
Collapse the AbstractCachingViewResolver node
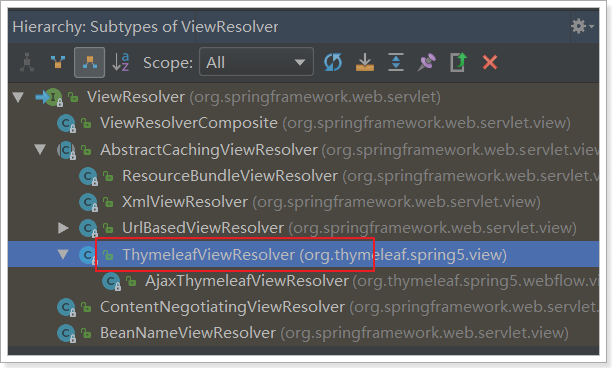(x=40, y=149)
